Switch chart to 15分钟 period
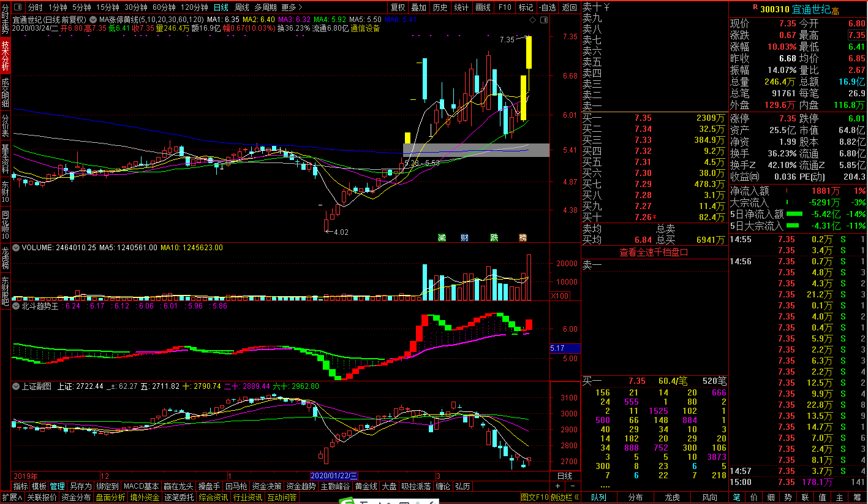Screen dimensions: 868x504 108,7
